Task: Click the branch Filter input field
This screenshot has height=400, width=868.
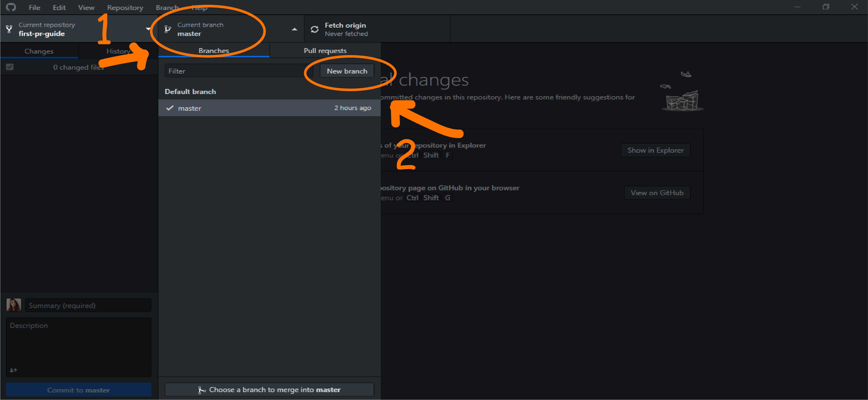Action: point(236,71)
